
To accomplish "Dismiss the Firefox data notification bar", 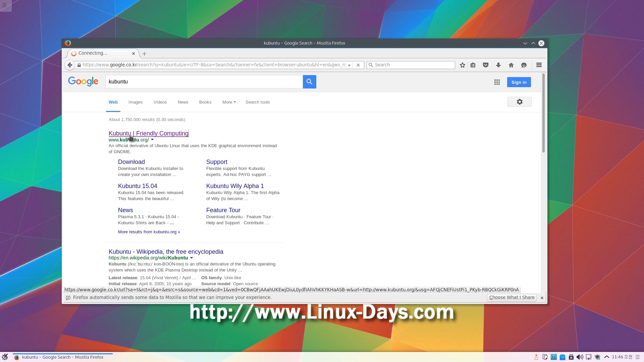I will point(542,298).
